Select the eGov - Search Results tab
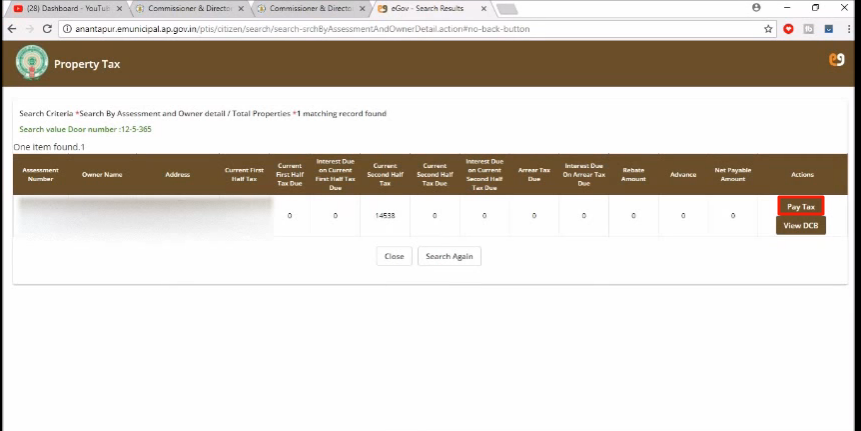The height and width of the screenshot is (431, 861). [x=427, y=9]
